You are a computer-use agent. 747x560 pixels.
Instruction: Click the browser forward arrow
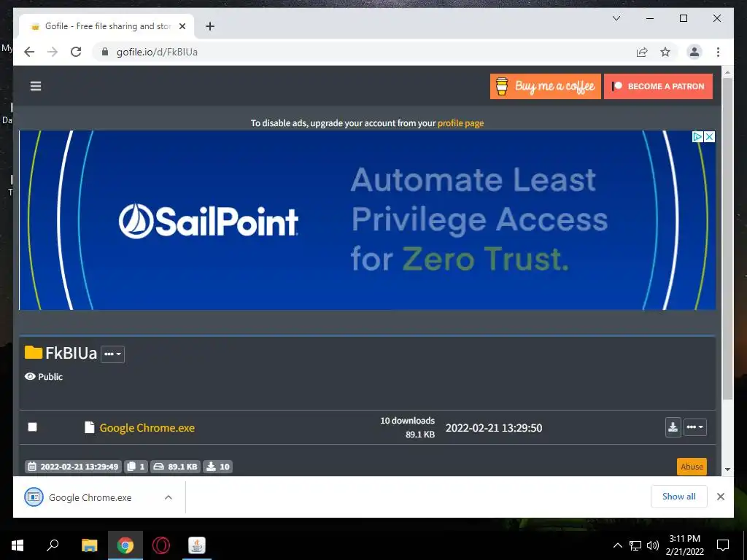tap(53, 52)
